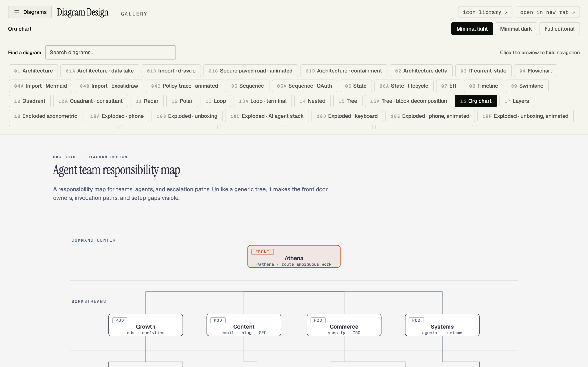This screenshot has width=588, height=367.
Task: Focus the Search diagrams field
Action: coord(110,53)
